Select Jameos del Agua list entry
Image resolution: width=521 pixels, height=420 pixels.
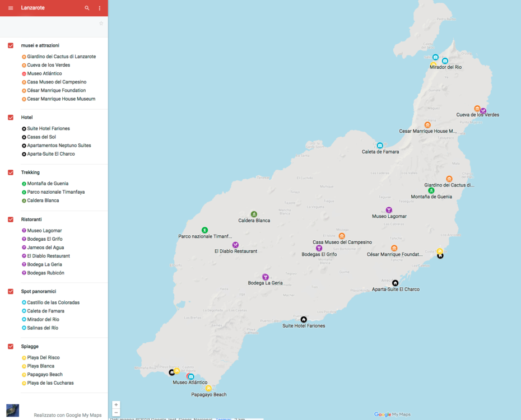(45, 248)
